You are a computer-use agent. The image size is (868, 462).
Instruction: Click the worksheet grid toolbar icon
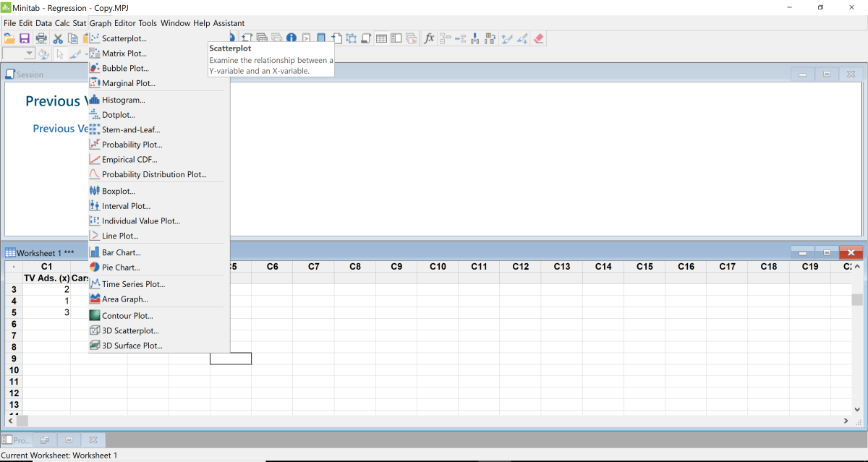coord(381,38)
